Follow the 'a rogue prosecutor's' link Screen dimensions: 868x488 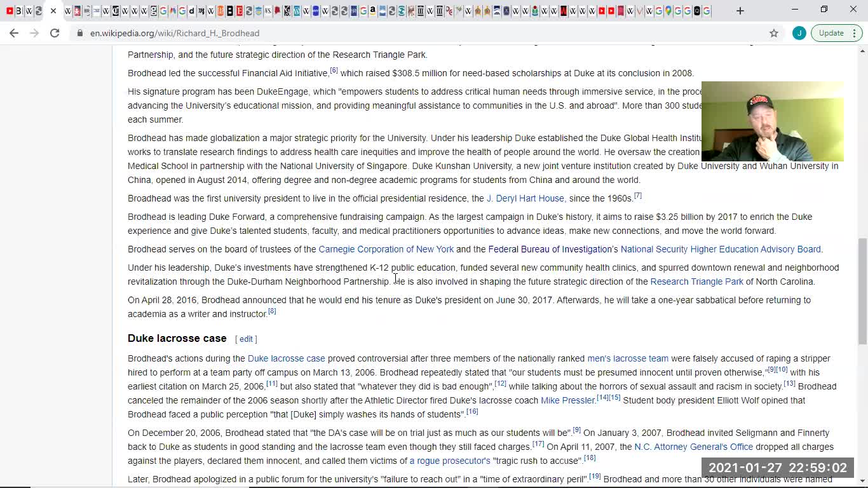coord(450,461)
